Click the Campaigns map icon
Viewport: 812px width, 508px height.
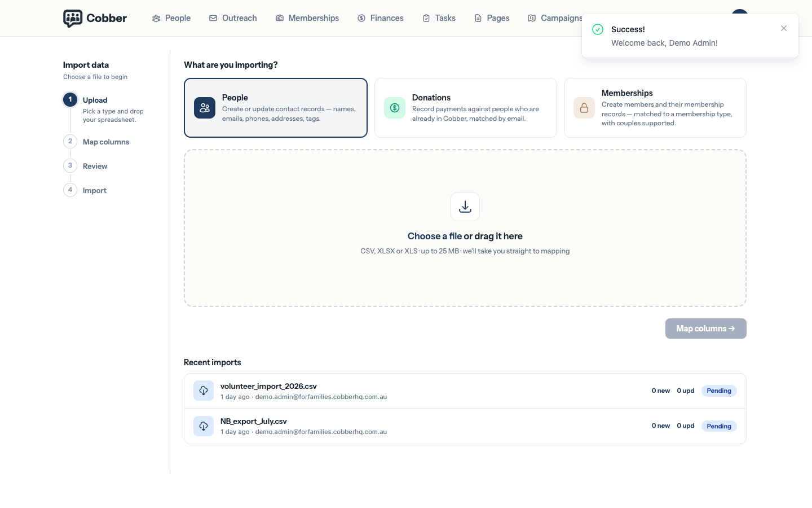click(x=532, y=18)
